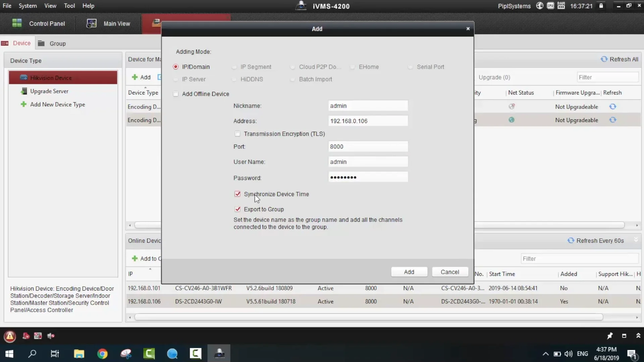
Task: Select the Cloud P2P Domain adding mode
Action: (x=292, y=67)
